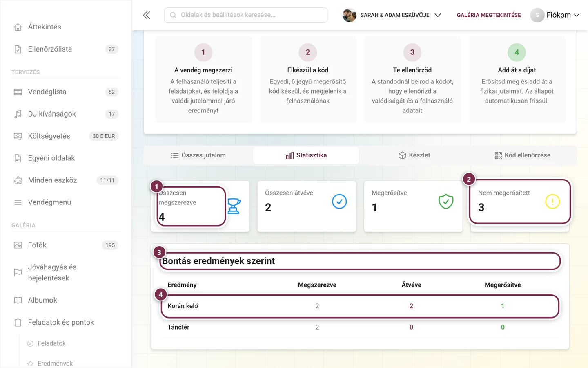Collapse sidebar with double chevron icon
The image size is (588, 368).
(x=147, y=15)
